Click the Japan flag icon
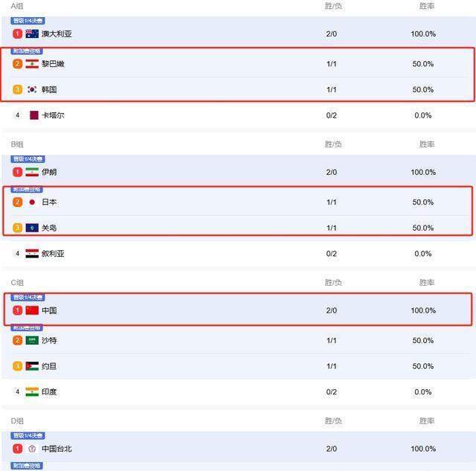Screen dimensions: 476x471 point(32,202)
